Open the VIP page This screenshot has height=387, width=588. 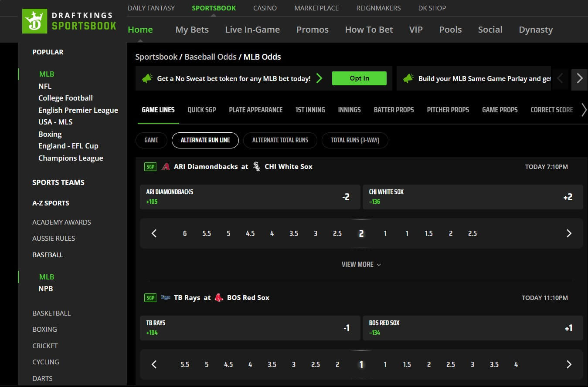pos(416,30)
